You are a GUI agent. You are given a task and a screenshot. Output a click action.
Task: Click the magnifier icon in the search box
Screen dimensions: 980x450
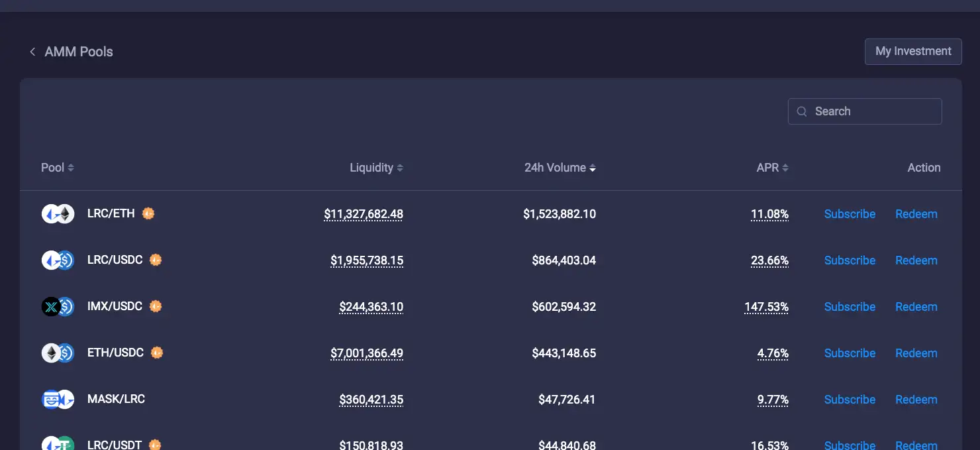tap(802, 111)
